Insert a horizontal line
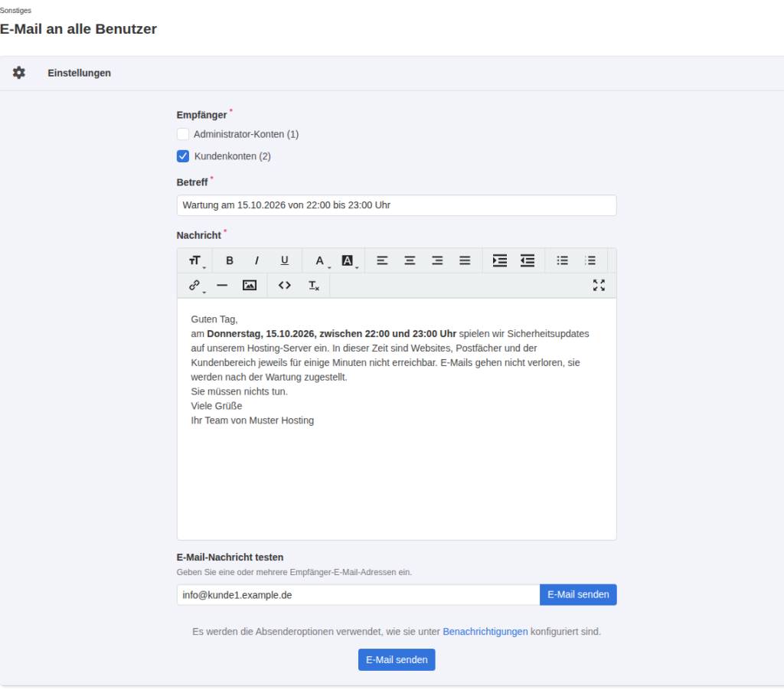 [x=222, y=286]
